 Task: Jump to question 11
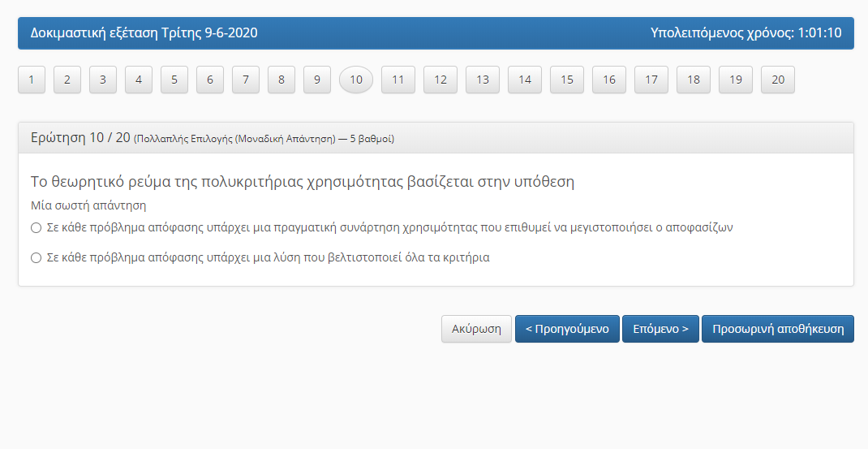[x=398, y=80]
